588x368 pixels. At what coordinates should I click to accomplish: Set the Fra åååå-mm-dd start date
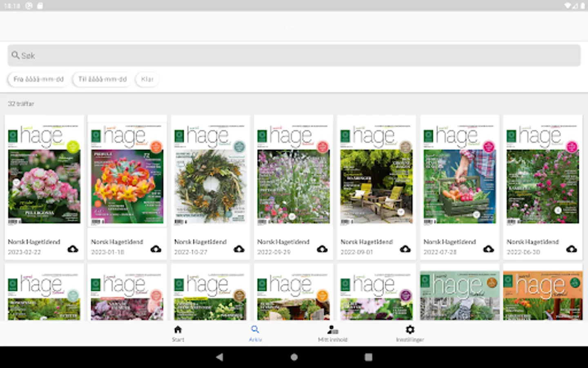pyautogui.click(x=38, y=79)
